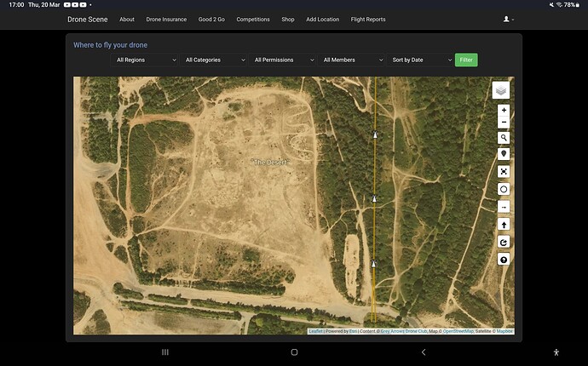Toggle fullscreen map view

pos(504,172)
